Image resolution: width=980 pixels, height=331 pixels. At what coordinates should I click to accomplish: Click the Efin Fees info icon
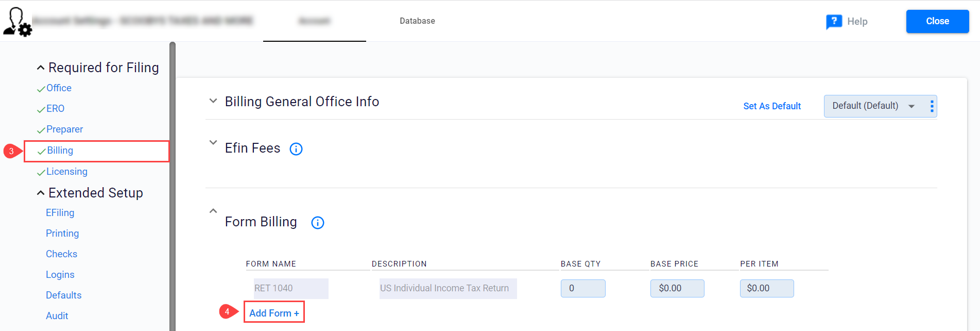(x=296, y=149)
